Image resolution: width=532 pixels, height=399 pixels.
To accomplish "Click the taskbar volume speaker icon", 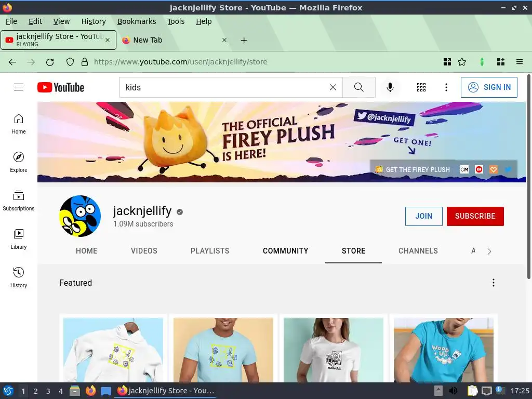I will pos(453,391).
